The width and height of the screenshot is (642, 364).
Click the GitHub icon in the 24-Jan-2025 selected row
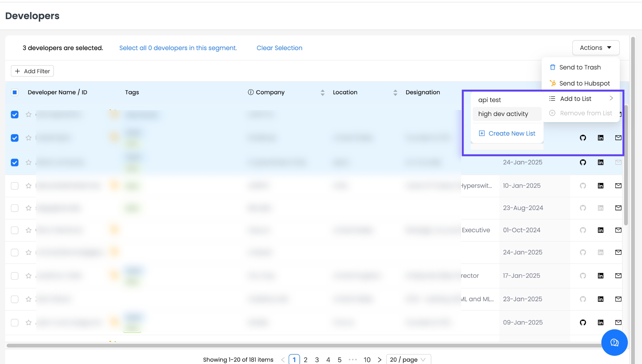click(583, 162)
